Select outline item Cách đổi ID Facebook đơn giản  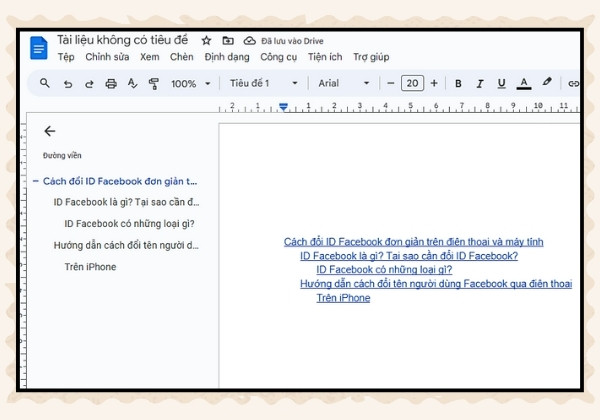(x=120, y=181)
